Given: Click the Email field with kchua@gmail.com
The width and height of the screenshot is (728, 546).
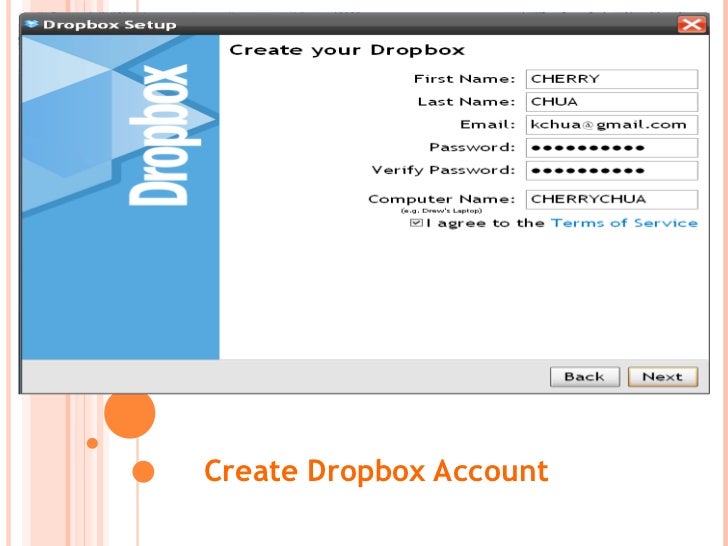Looking at the screenshot, I should click(611, 124).
